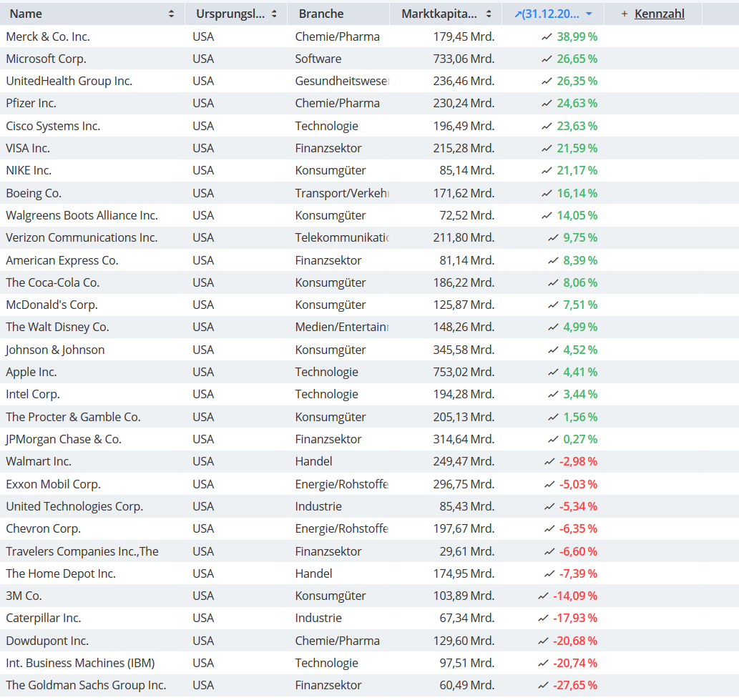Viewport: 739px width, 700px height.
Task: Open chart icon for VISA Inc.
Action: click(547, 149)
